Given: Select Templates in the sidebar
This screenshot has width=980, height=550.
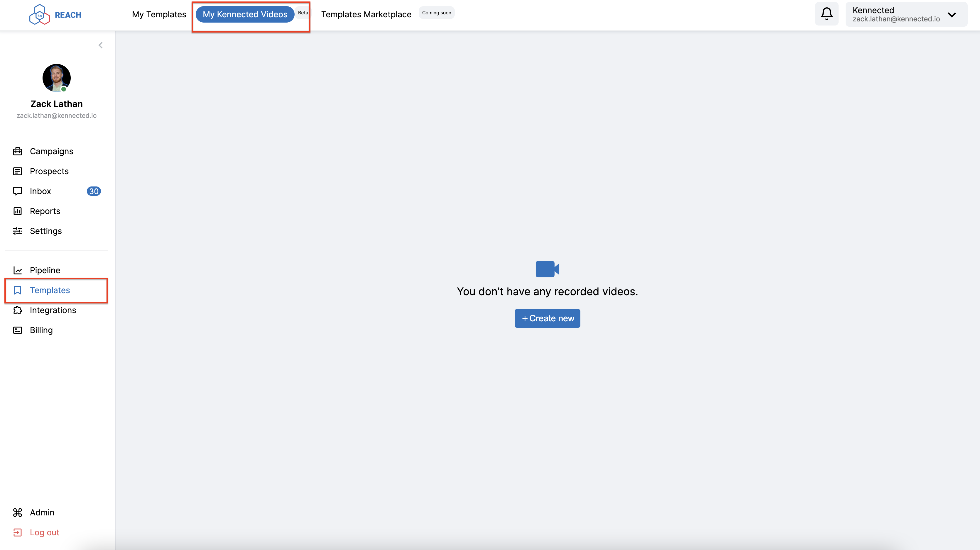Looking at the screenshot, I should (x=50, y=291).
